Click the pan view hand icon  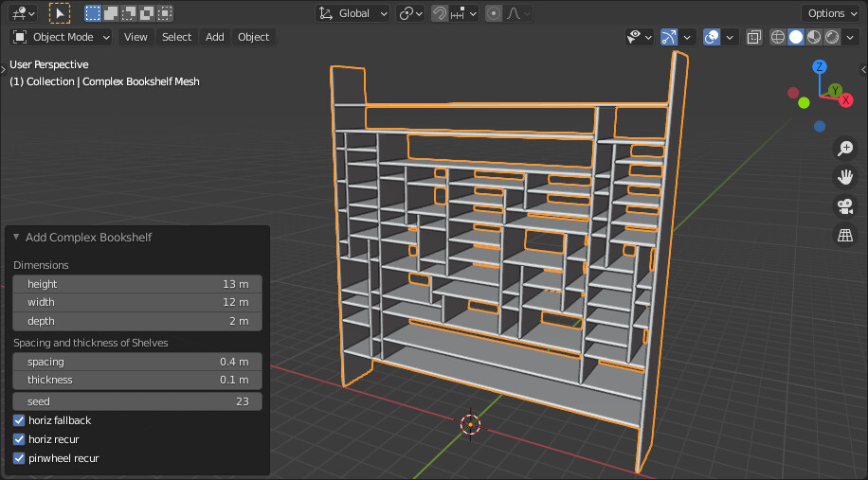tap(844, 177)
